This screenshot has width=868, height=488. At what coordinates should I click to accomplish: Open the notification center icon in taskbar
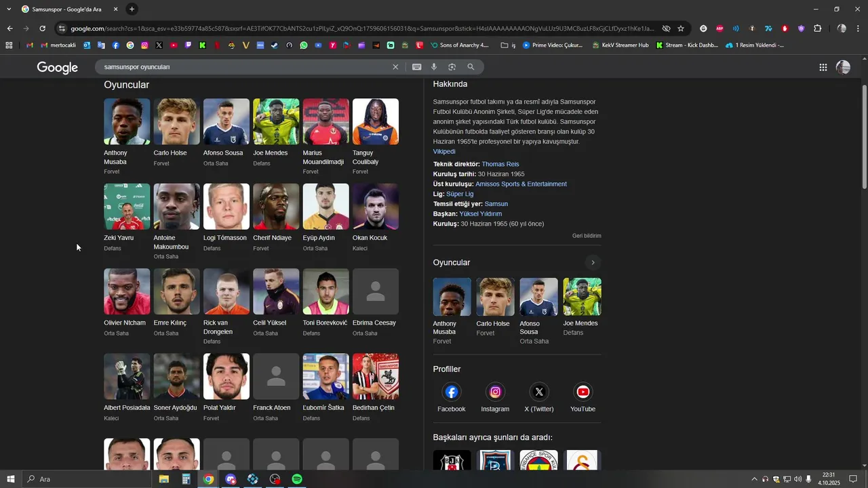[853, 479]
